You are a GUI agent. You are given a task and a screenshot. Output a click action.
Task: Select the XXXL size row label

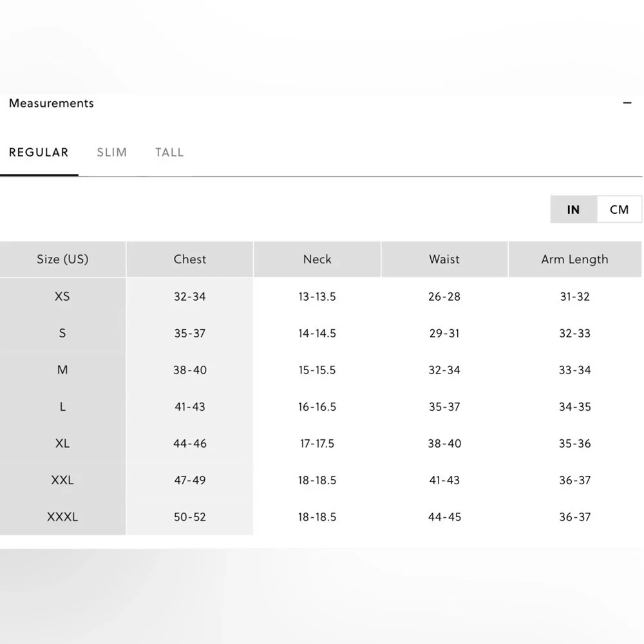point(62,516)
